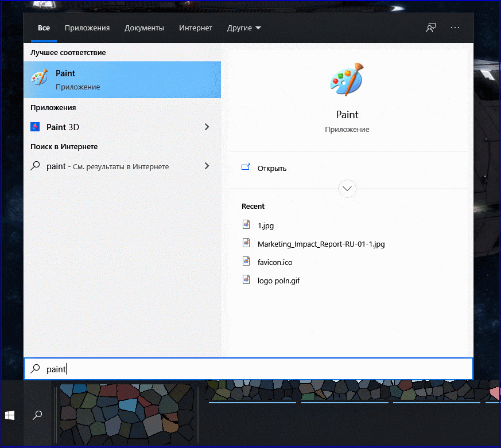Image resolution: width=501 pixels, height=448 pixels.
Task: Expand more actions with round chevron button
Action: [x=347, y=189]
